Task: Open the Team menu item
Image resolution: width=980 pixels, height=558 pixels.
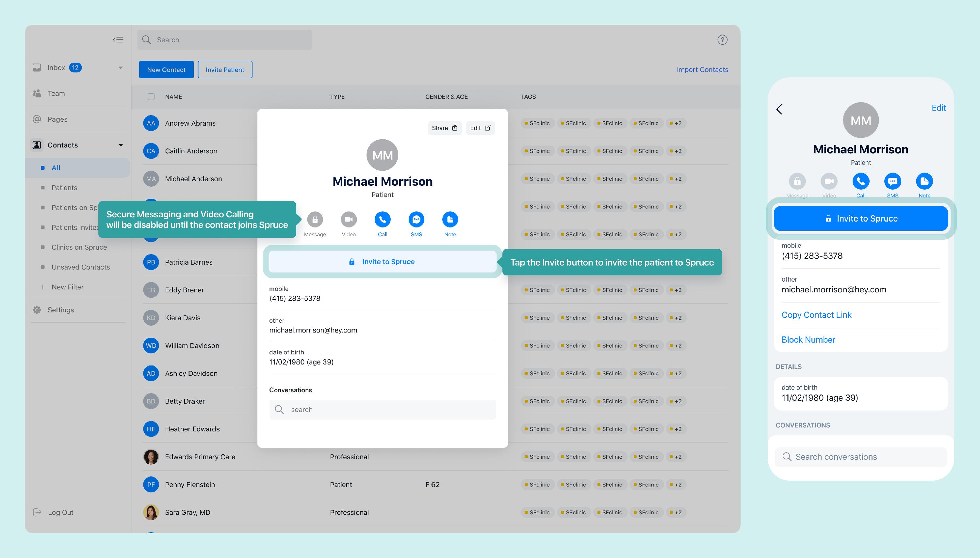Action: pos(56,94)
